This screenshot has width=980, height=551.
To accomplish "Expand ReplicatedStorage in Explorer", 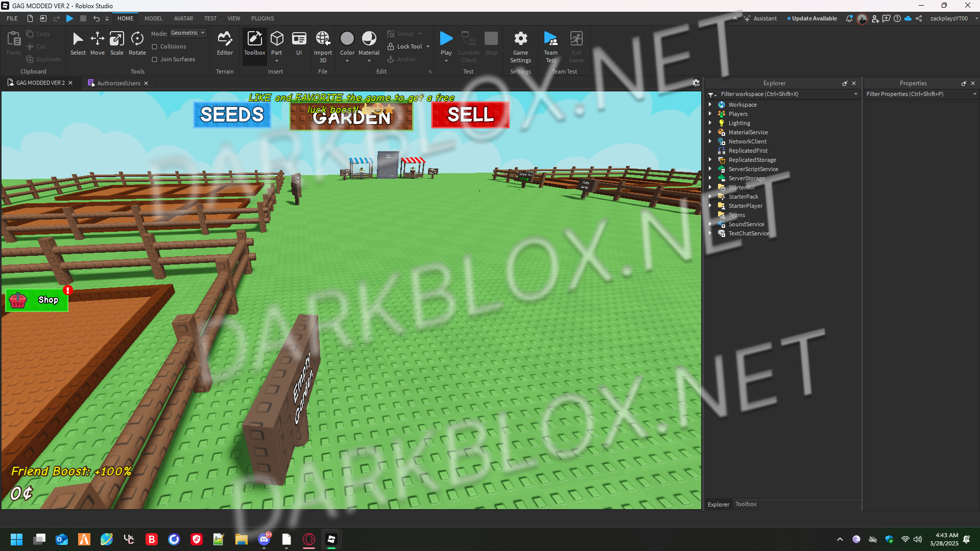I will pos(710,160).
